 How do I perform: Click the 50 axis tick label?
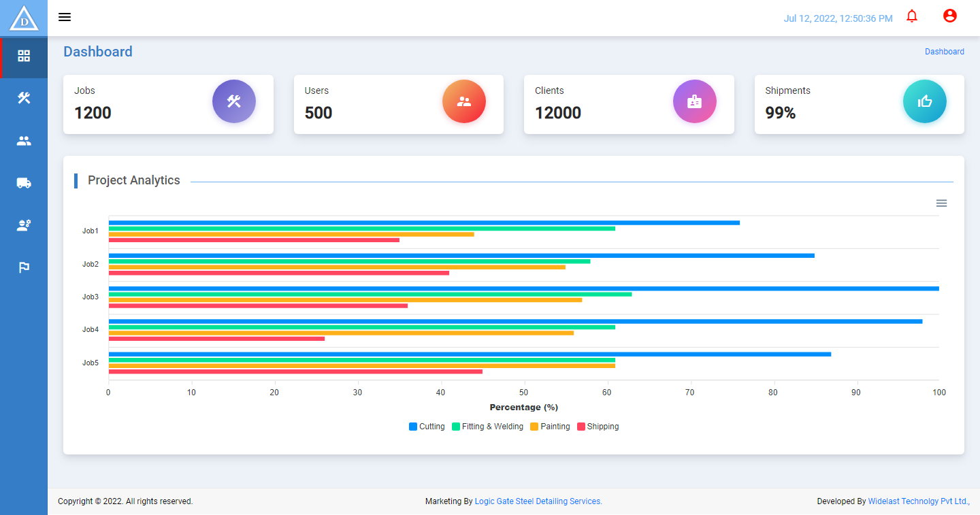[524, 393]
